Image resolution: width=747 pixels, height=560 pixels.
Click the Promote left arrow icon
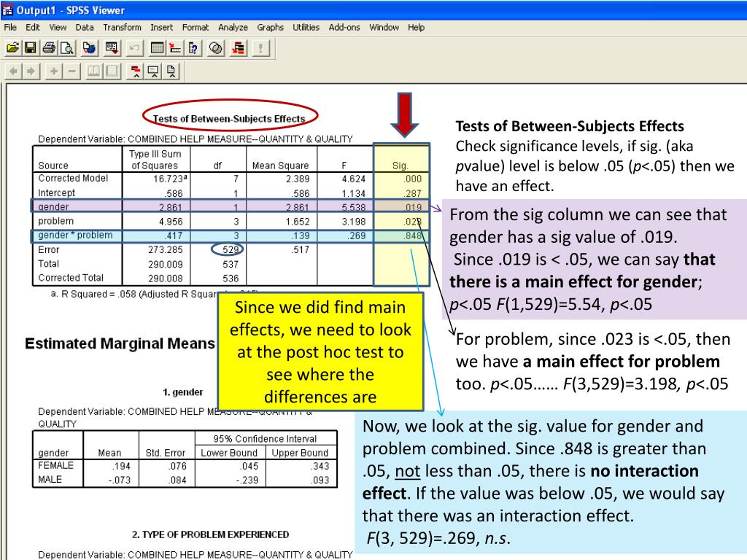[13, 71]
